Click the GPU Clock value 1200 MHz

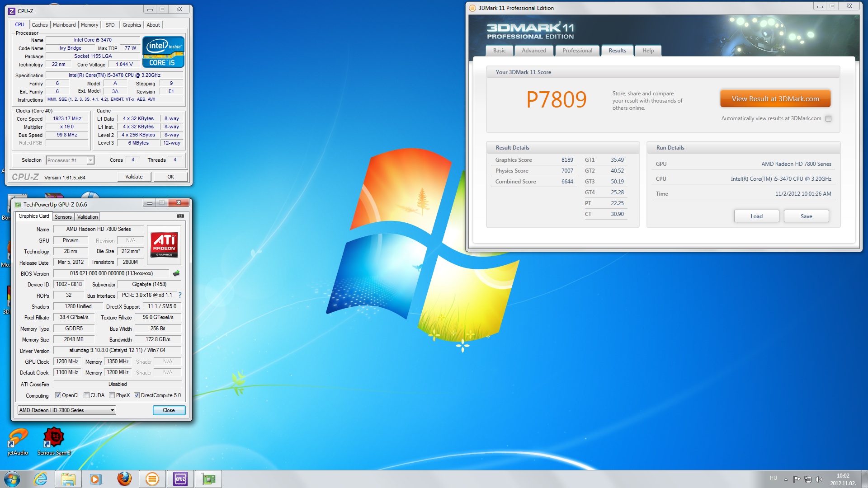(x=67, y=361)
